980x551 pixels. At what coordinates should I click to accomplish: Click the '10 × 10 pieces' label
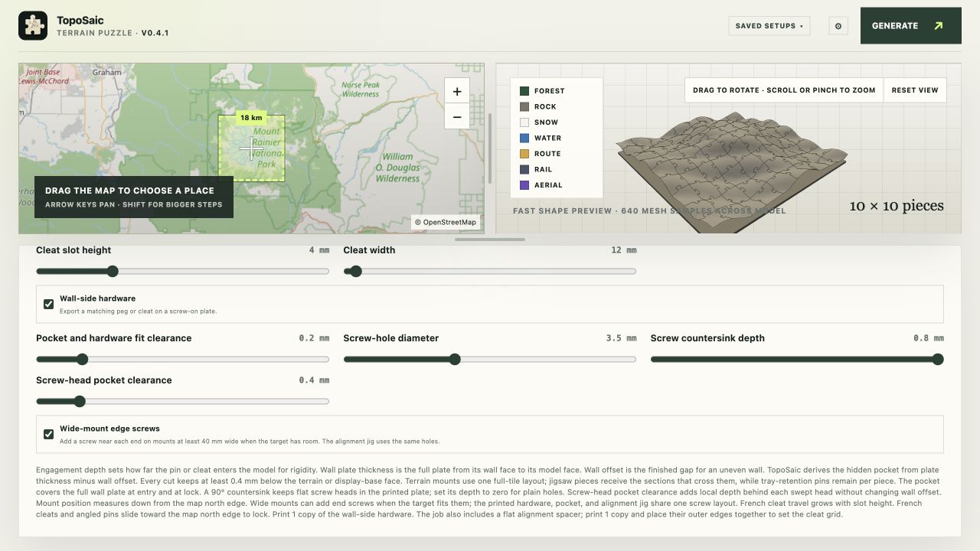(x=897, y=206)
